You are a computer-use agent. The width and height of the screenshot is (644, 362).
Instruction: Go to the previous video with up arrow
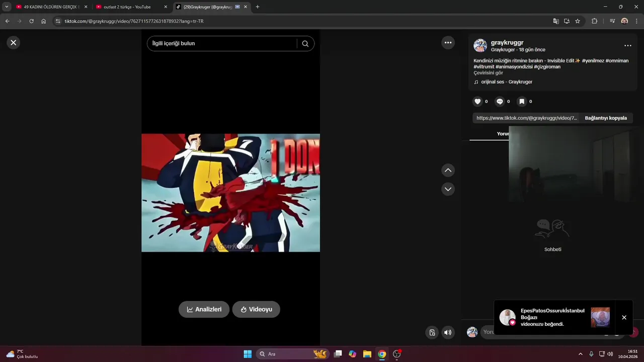(x=448, y=170)
